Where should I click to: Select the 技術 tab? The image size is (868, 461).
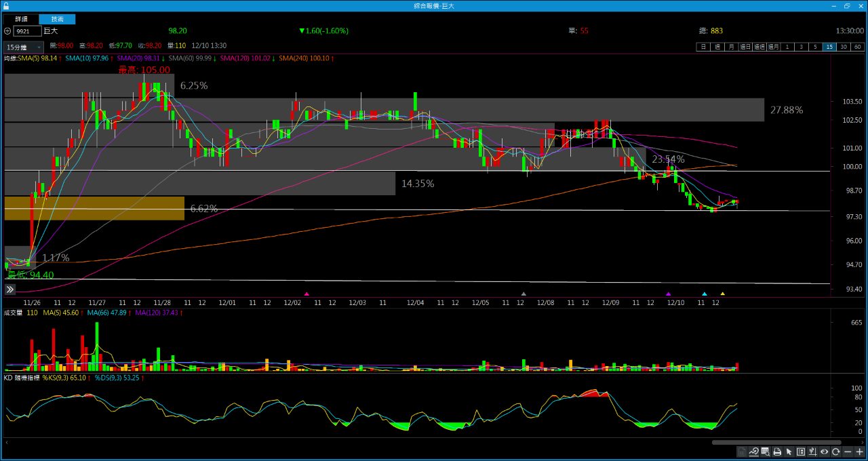click(58, 19)
